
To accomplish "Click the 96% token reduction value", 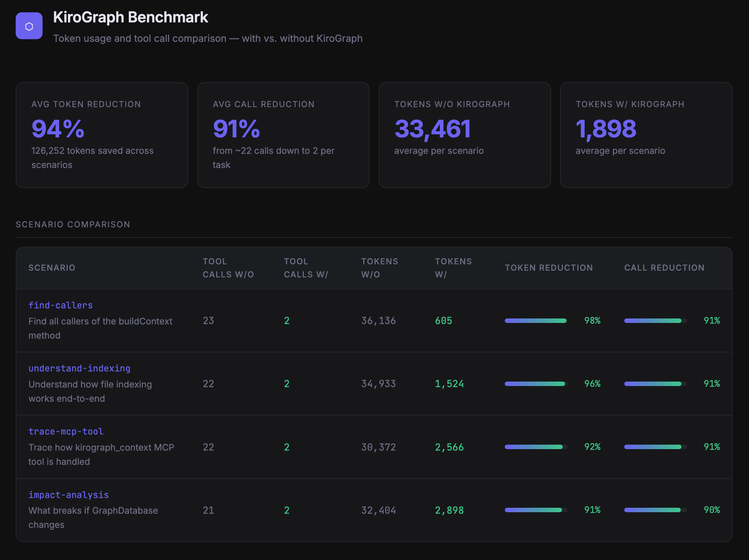I will click(593, 384).
